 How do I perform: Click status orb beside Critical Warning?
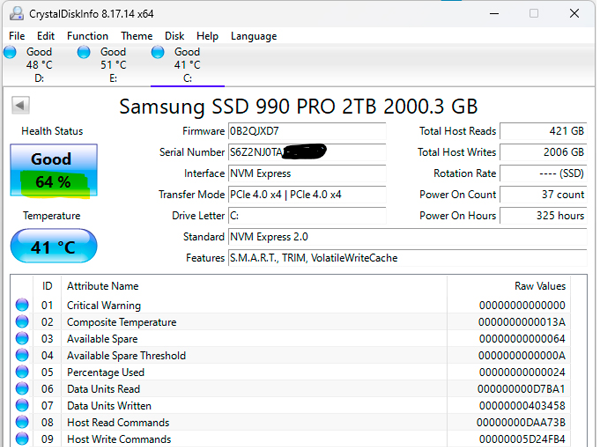click(22, 305)
